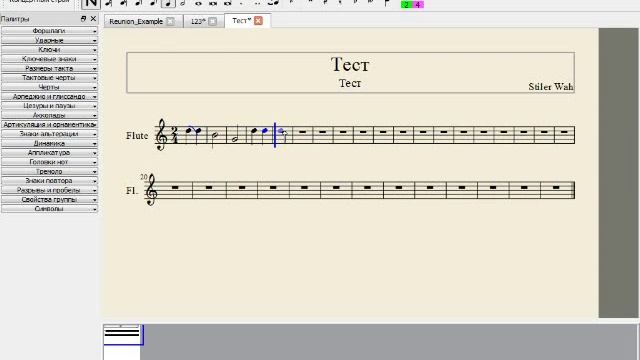Expand the Свойства группы palette
The width and height of the screenshot is (640, 360).
pyautogui.click(x=49, y=199)
